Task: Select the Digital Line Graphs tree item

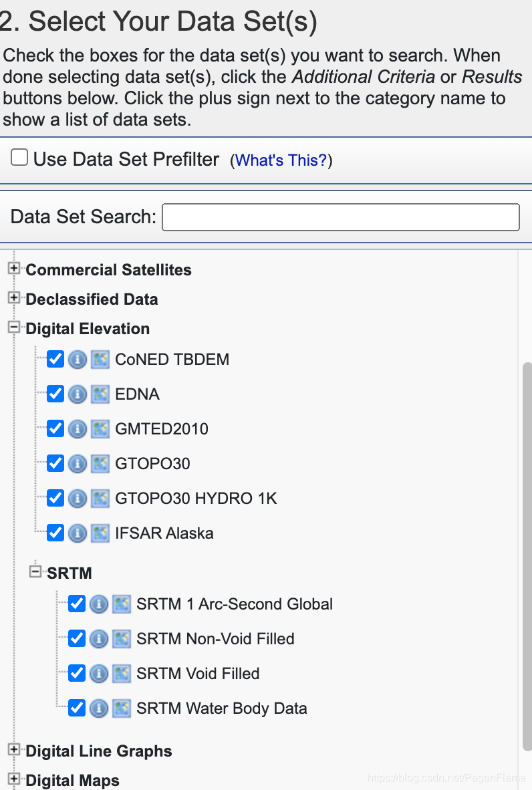Action: [98, 751]
